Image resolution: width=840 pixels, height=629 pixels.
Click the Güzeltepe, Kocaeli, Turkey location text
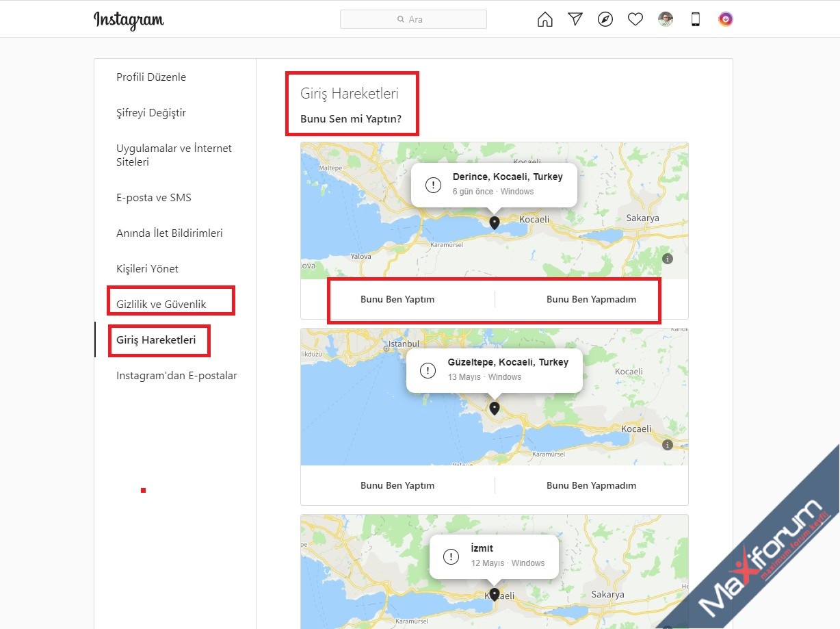[x=508, y=363]
